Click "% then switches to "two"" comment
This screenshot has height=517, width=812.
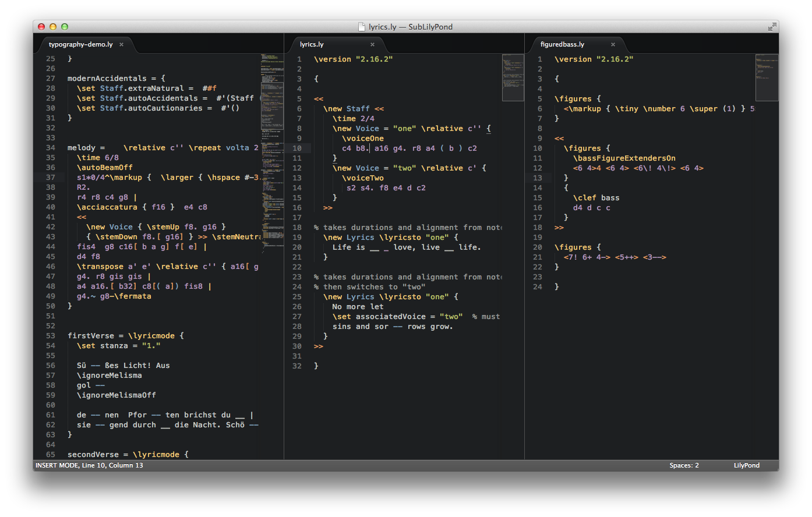(x=370, y=287)
